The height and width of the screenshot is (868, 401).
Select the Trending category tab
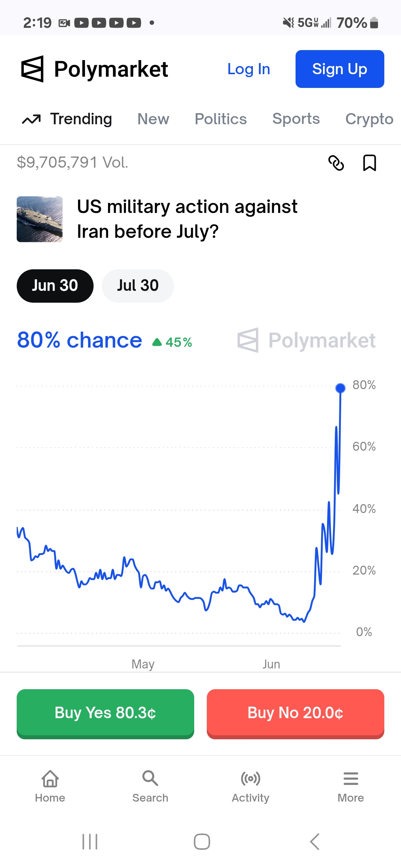[x=67, y=119]
